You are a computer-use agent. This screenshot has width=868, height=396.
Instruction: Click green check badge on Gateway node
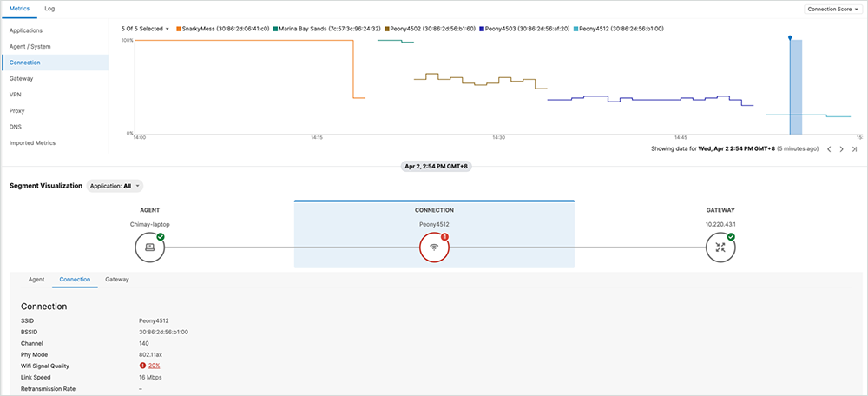731,236
